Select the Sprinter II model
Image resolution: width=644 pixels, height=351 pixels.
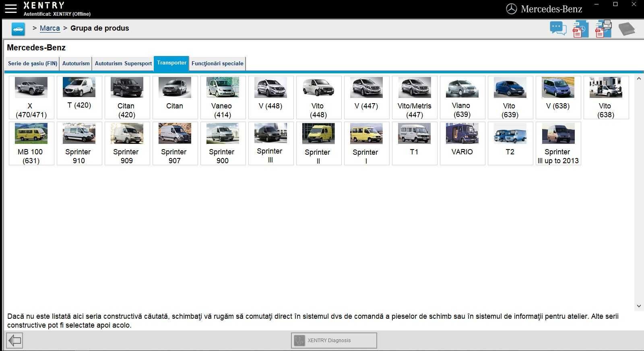point(319,143)
